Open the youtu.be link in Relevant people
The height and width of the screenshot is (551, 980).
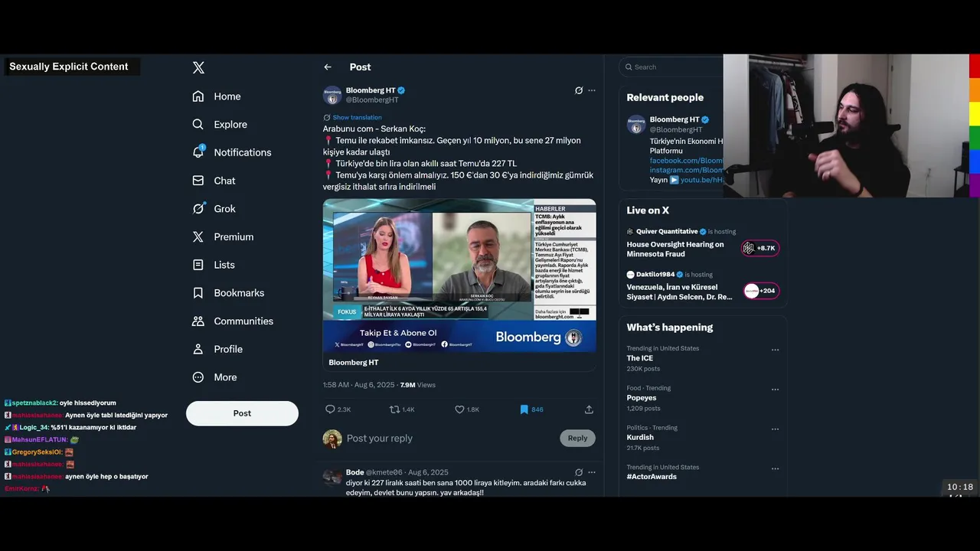701,180
